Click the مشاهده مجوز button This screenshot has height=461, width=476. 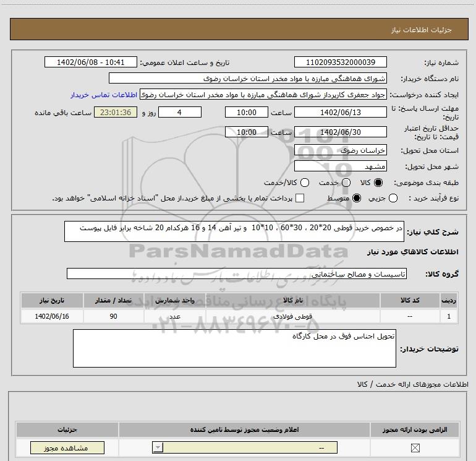coord(67,447)
